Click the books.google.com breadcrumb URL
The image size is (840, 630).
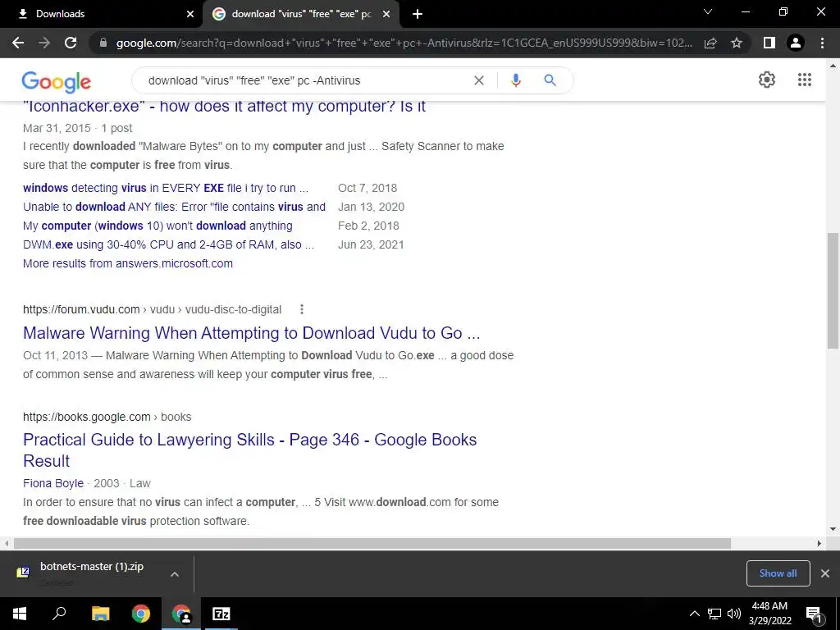(x=107, y=417)
